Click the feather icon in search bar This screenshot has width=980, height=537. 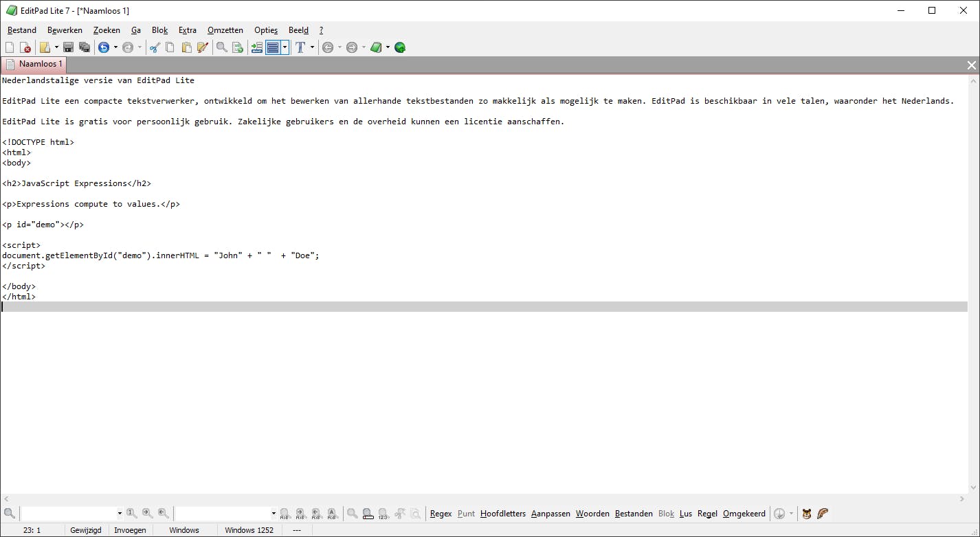[x=823, y=513]
